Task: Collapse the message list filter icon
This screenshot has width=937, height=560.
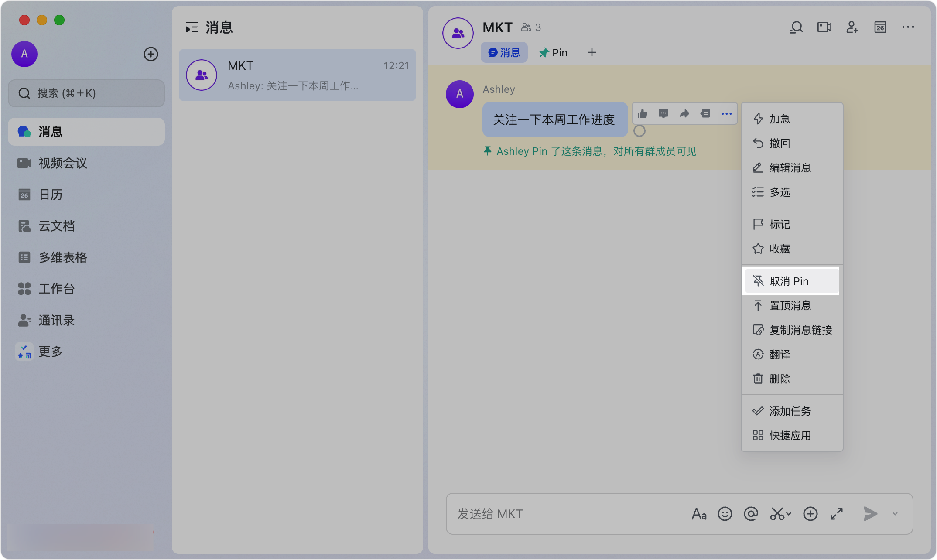Action: click(x=192, y=28)
